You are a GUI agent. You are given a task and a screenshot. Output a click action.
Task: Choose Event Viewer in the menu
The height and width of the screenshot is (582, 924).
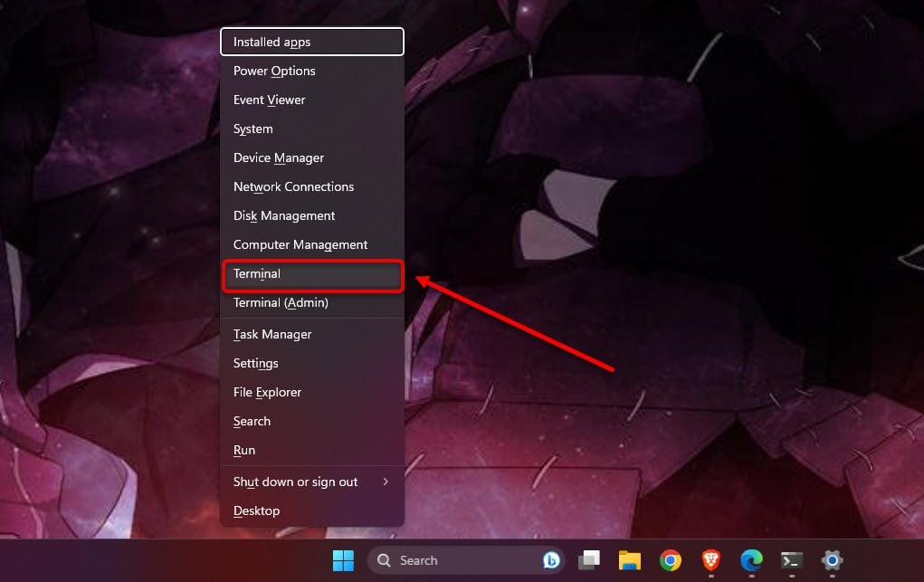312,100
